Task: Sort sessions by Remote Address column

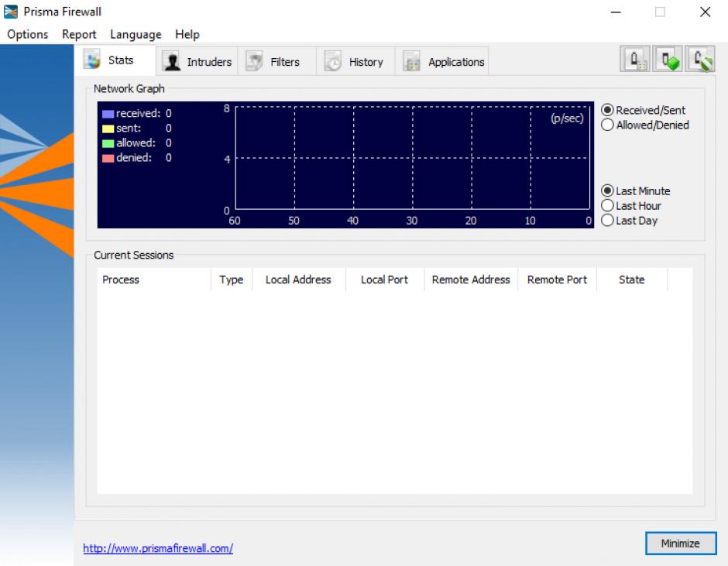Action: 471,280
